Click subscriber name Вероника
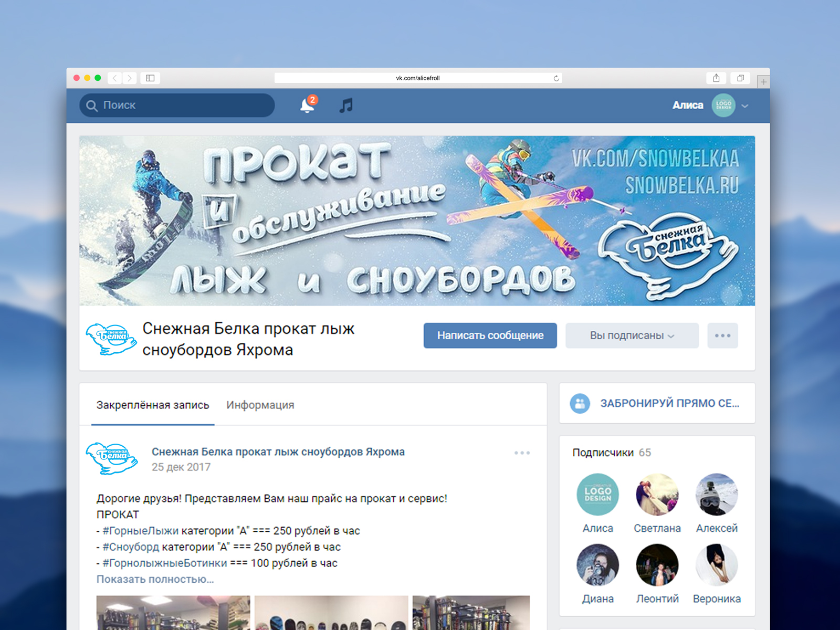Image resolution: width=840 pixels, height=630 pixels. tap(717, 598)
